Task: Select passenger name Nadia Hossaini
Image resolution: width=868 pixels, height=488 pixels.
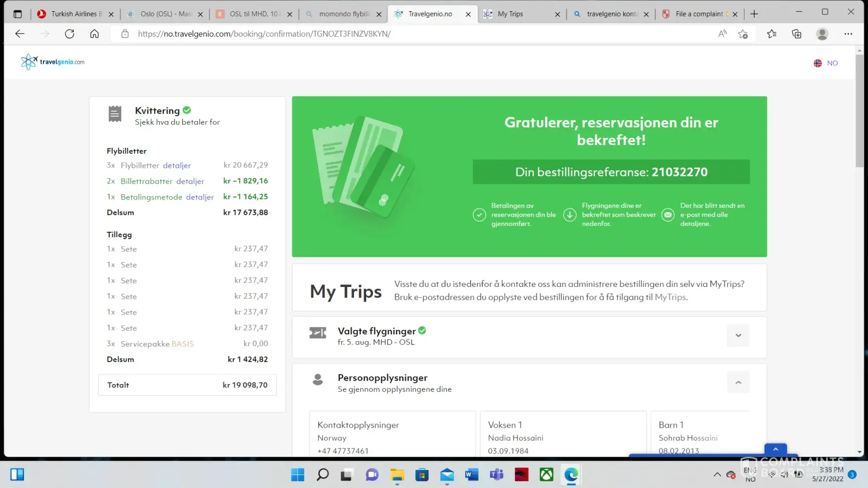Action: [x=516, y=438]
